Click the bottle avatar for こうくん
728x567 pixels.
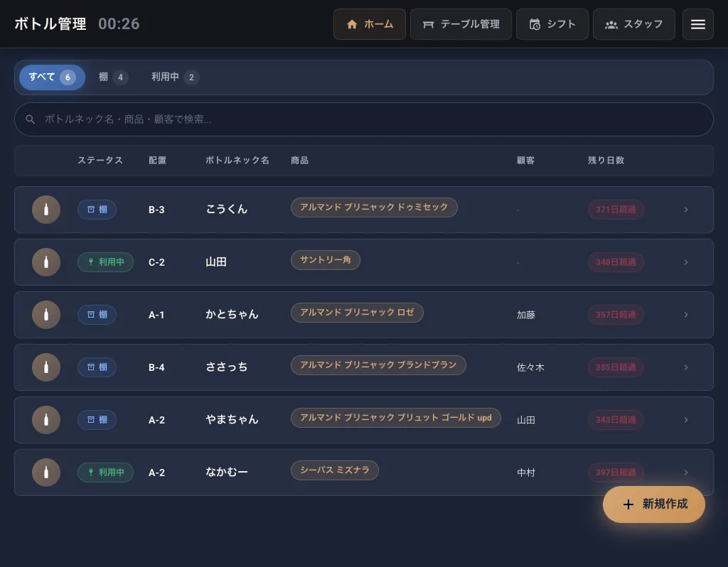[46, 210]
